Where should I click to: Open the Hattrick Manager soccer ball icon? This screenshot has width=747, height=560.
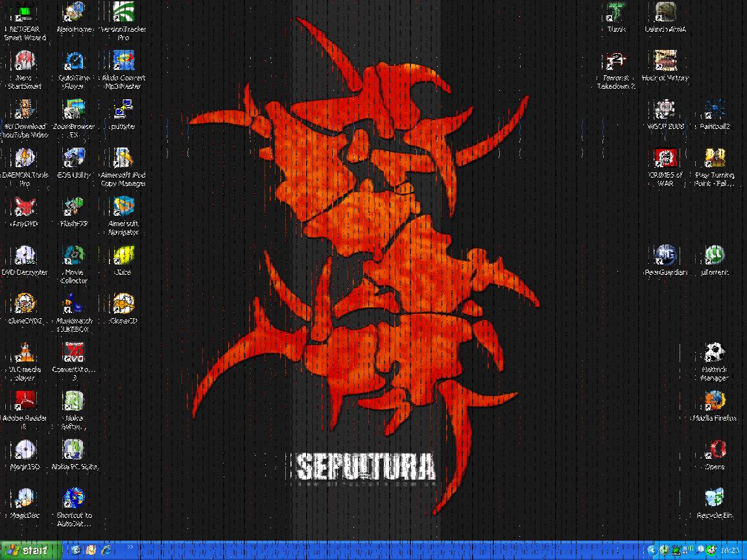click(715, 362)
